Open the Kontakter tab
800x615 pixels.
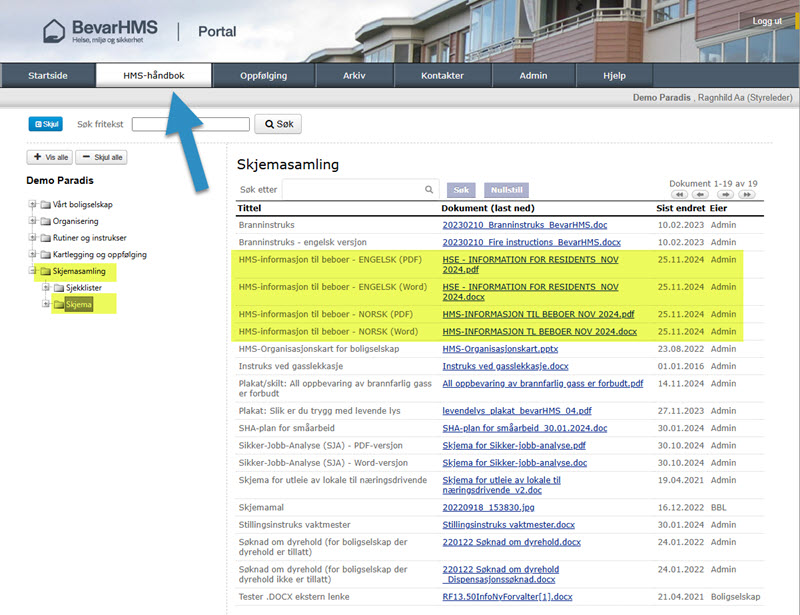point(442,76)
